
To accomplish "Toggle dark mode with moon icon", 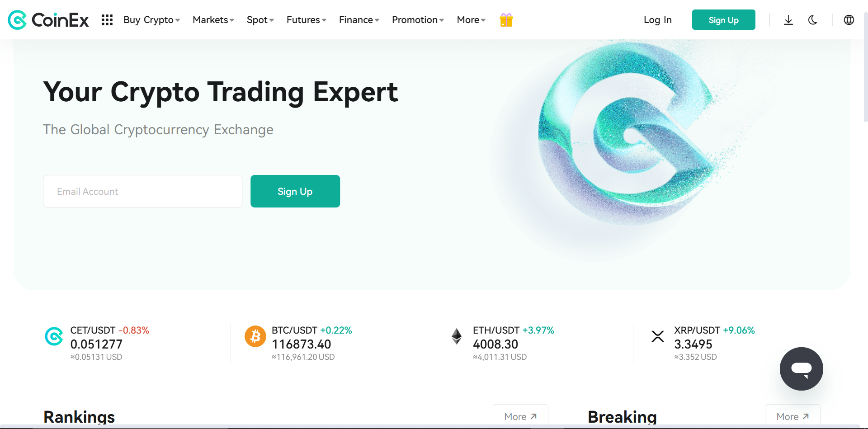I will (x=812, y=20).
